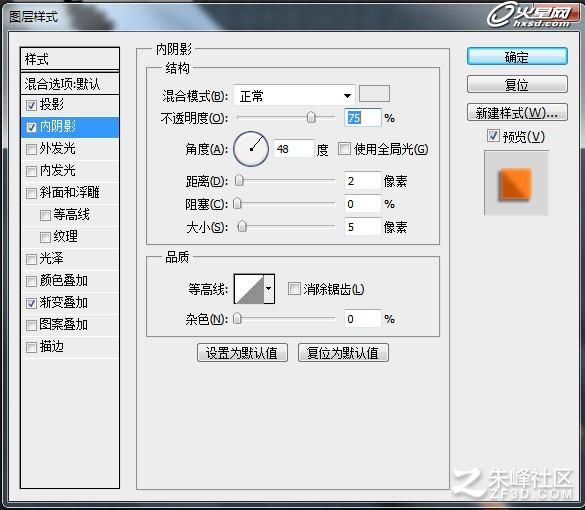The width and height of the screenshot is (585, 510).
Task: Click 设置为默认值 button
Action: [242, 353]
